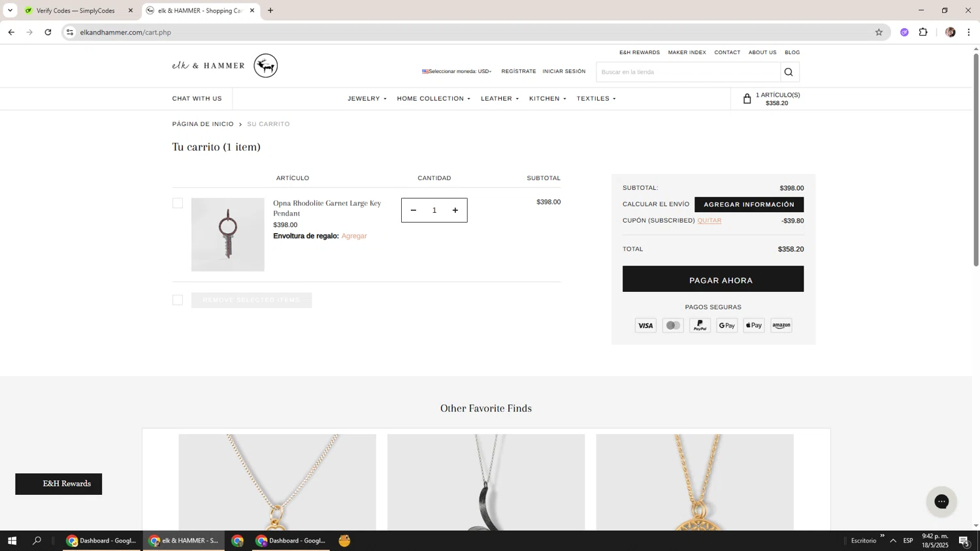The image size is (980, 551).
Task: Open the Windows Start menu
Action: pyautogui.click(x=12, y=541)
